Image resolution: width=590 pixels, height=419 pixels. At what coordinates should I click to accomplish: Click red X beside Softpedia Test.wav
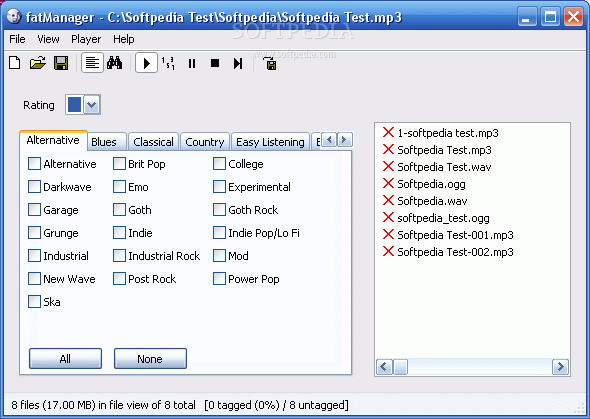point(388,166)
